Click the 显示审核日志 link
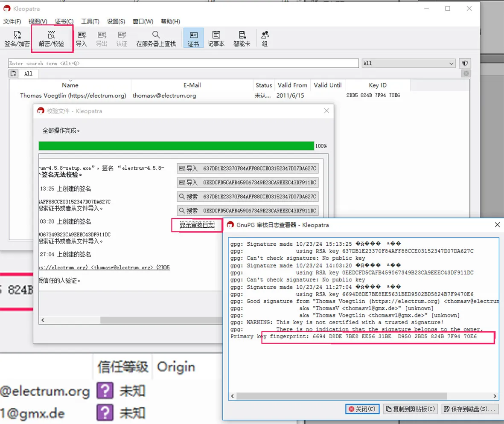The image size is (504, 424). tap(197, 225)
